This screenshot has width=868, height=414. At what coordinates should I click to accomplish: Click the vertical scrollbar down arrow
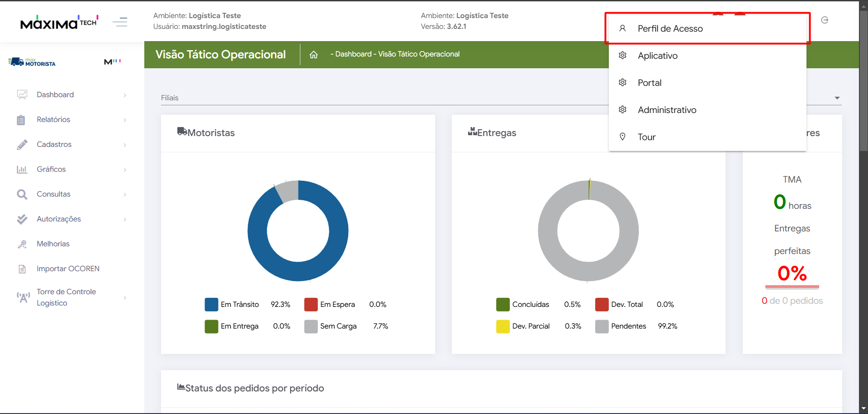(x=863, y=409)
